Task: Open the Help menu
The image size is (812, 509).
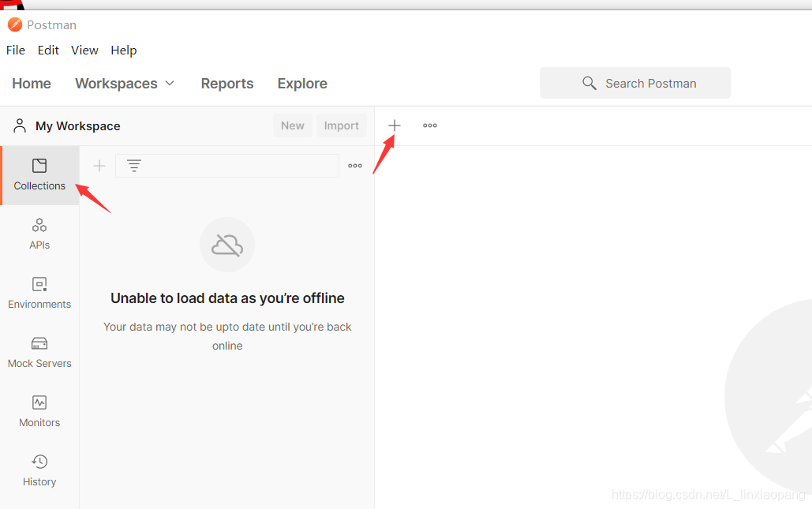Action: pyautogui.click(x=124, y=51)
